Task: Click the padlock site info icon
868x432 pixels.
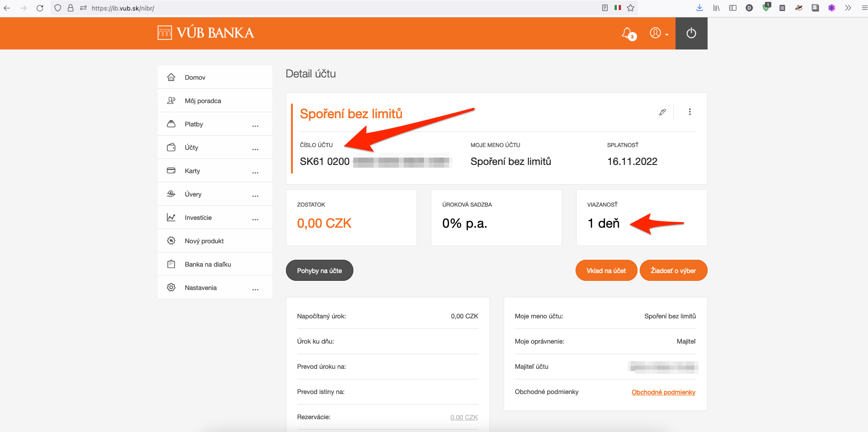Action: coord(71,8)
